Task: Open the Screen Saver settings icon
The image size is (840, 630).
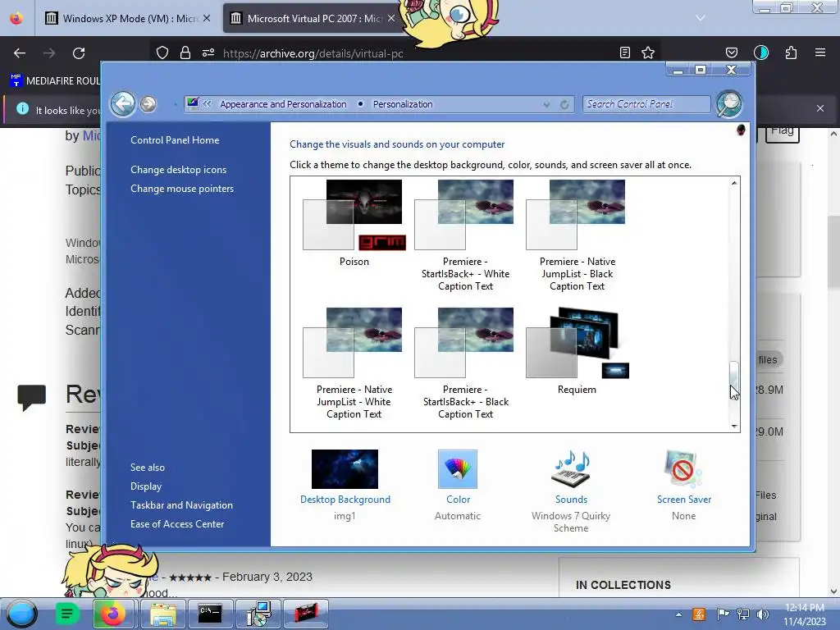Action: [x=683, y=468]
